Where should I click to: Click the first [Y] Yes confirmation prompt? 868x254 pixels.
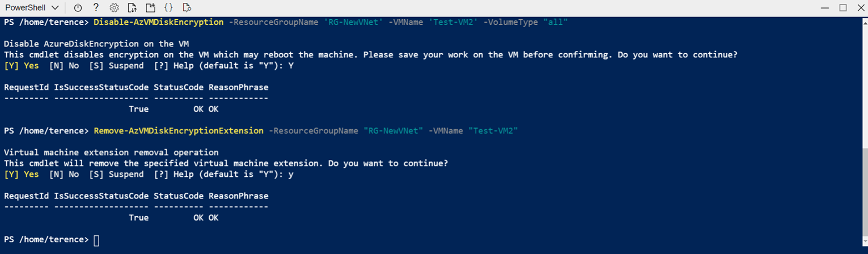22,66
